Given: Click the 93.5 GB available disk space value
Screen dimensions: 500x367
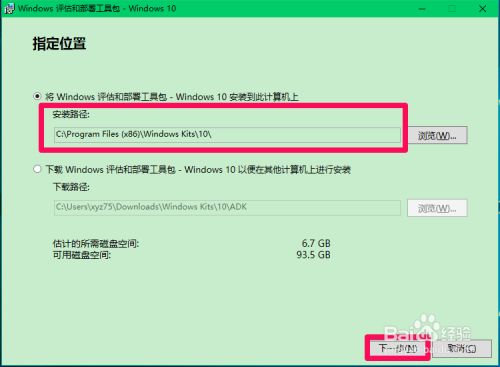Looking at the screenshot, I should click(313, 255).
